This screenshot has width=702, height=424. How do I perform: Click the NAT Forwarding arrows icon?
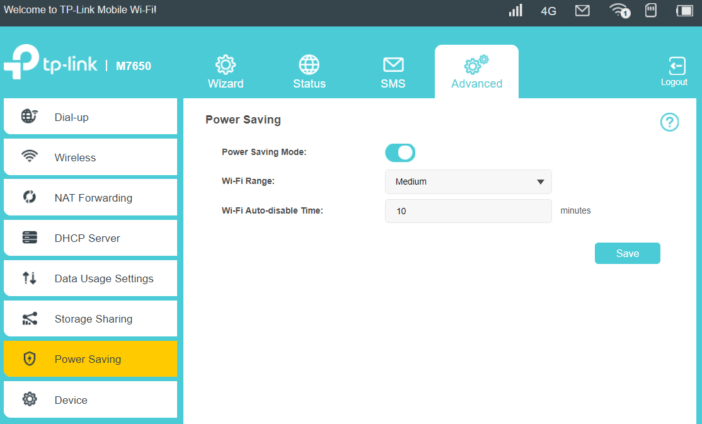coord(30,197)
